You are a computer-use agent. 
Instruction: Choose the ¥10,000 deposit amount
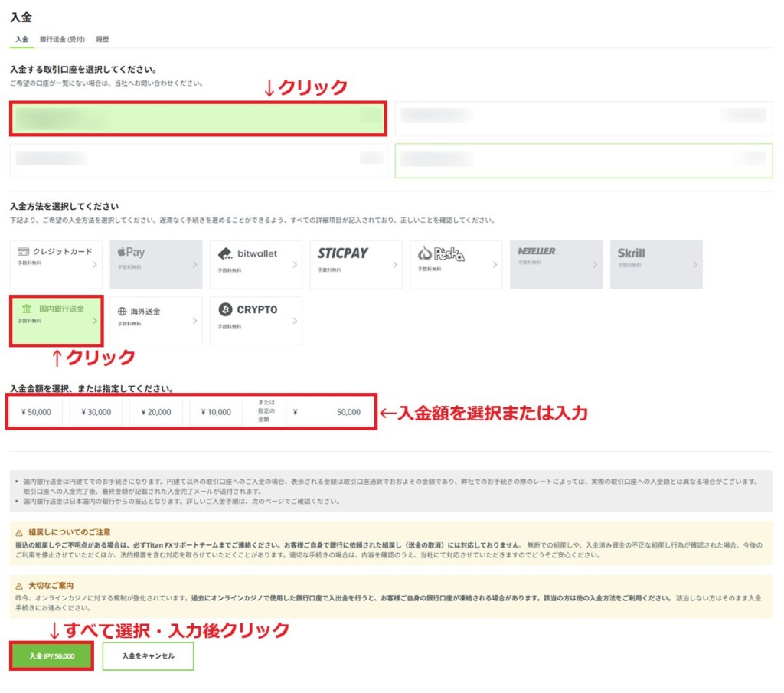click(x=215, y=411)
